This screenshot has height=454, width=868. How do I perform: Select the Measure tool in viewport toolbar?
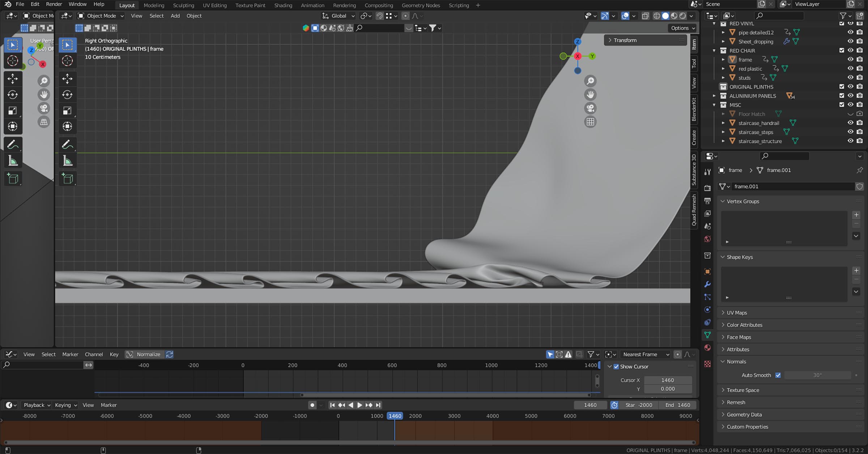click(67, 160)
